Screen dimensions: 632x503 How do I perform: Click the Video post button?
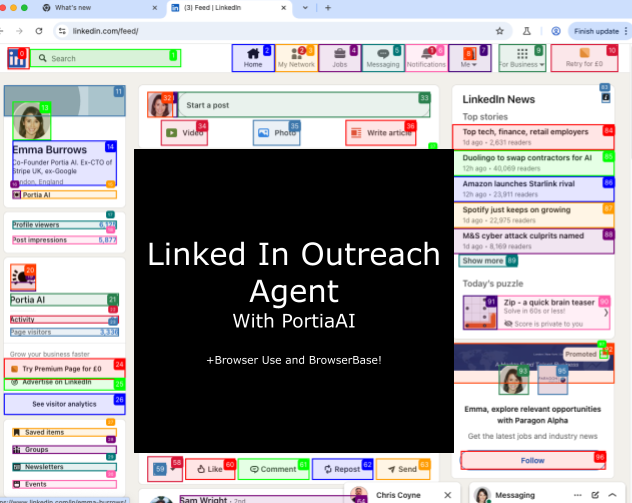(x=185, y=133)
